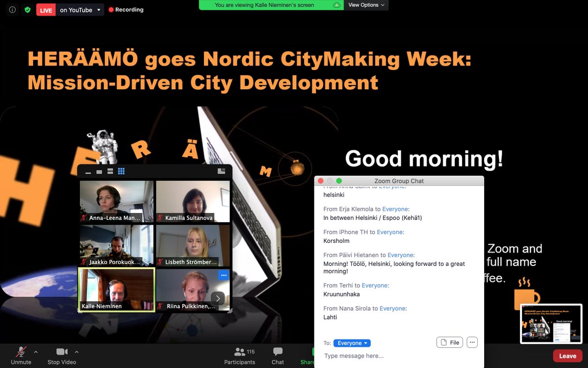Switch video panel to single speaker view

99,172
